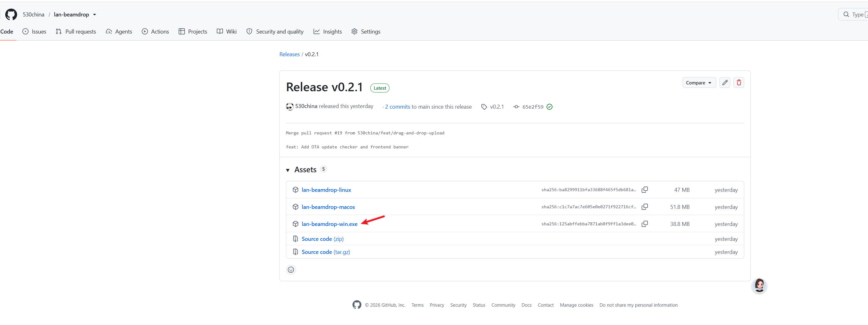The image size is (868, 325).
Task: Open the 2 commits link
Action: (x=398, y=107)
